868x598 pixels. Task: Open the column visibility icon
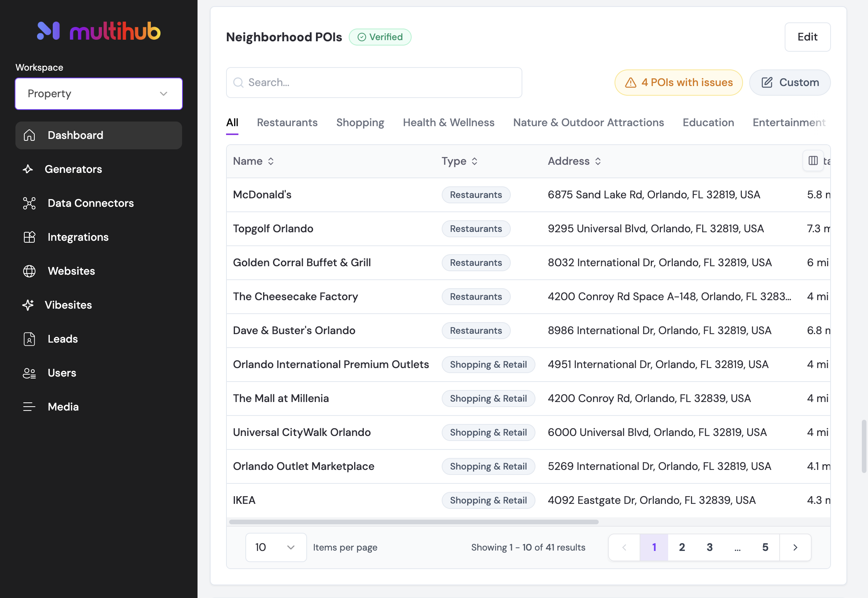pyautogui.click(x=813, y=160)
